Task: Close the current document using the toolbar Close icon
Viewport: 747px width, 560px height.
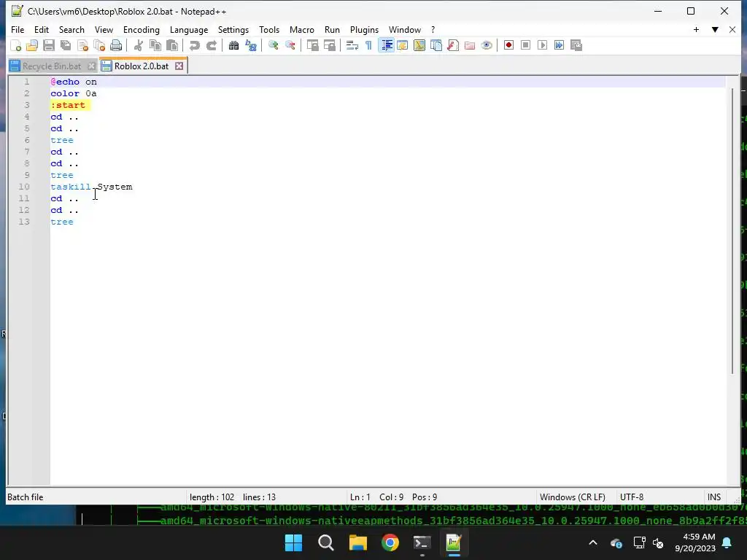Action: (x=83, y=45)
